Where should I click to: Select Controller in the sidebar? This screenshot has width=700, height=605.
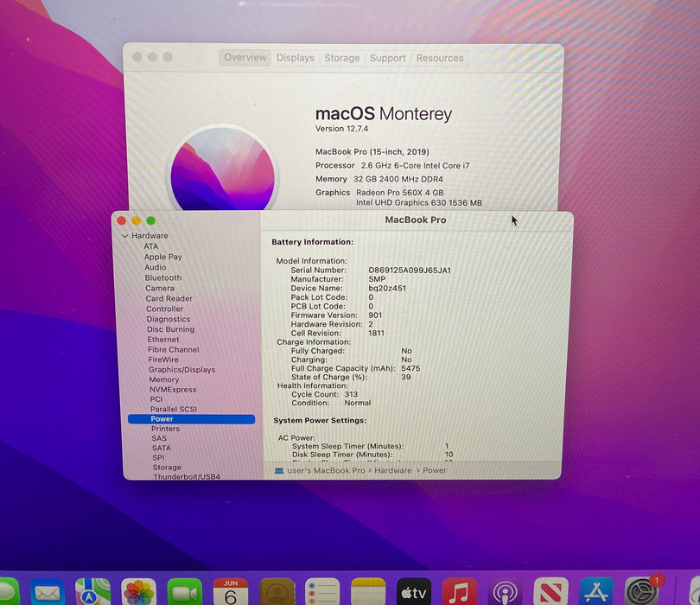click(165, 309)
